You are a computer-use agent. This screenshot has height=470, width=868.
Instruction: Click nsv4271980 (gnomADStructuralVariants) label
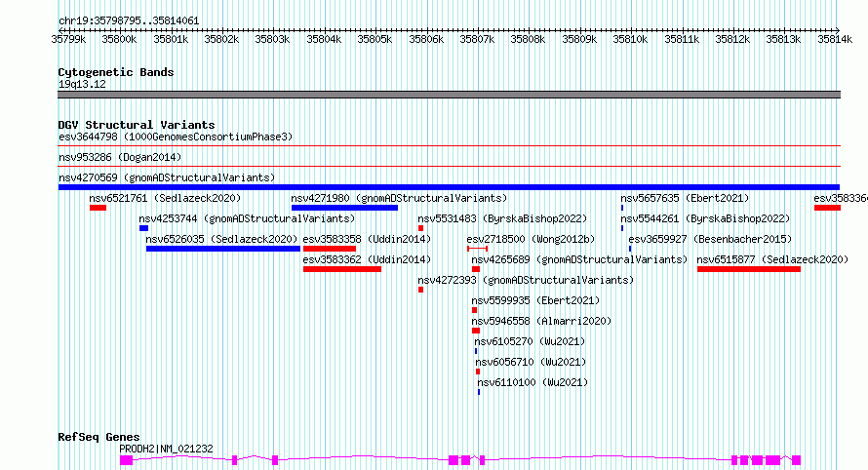click(399, 198)
